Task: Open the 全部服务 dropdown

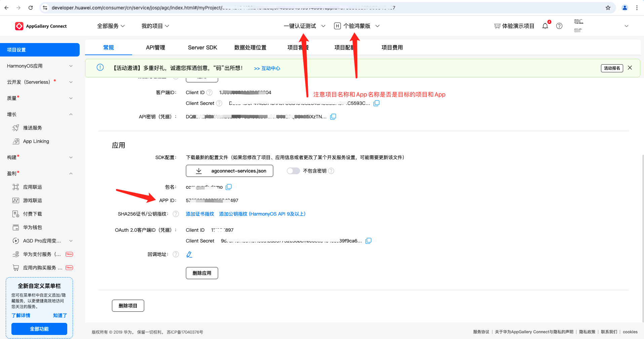Action: (x=111, y=26)
